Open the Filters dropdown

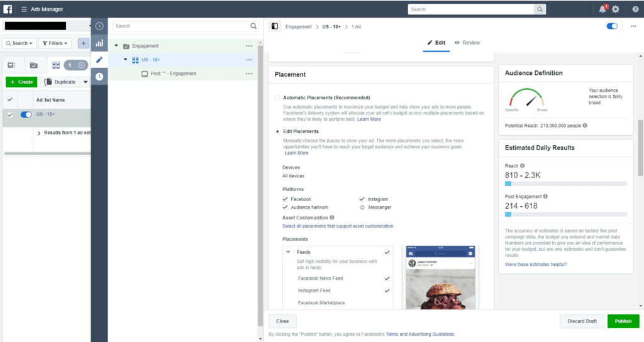click(x=55, y=43)
